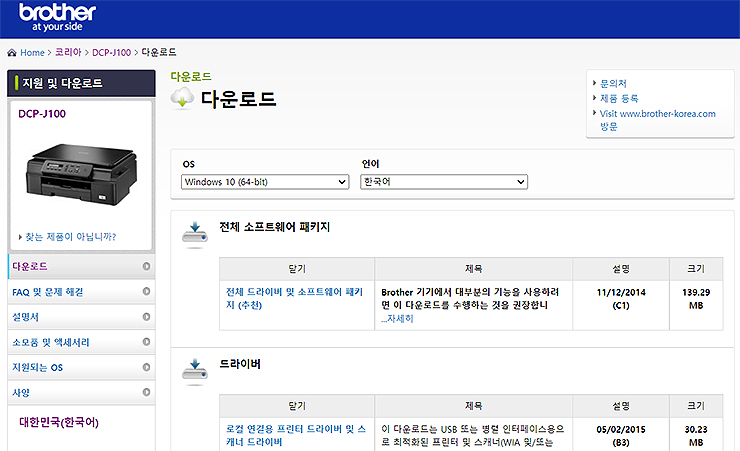Go to the 코리아 breadcrumb link
This screenshot has width=740, height=451.
coord(68,52)
